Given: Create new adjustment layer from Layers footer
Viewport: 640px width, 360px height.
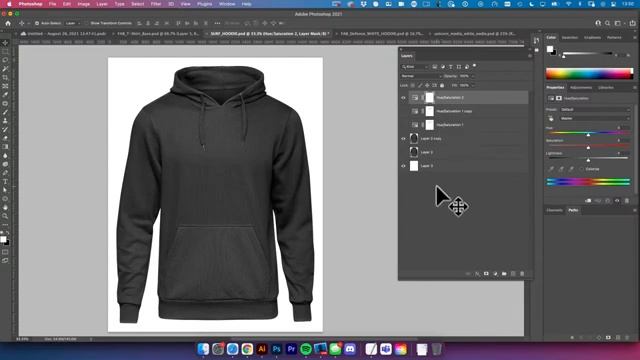Looking at the screenshot, I should [x=495, y=273].
